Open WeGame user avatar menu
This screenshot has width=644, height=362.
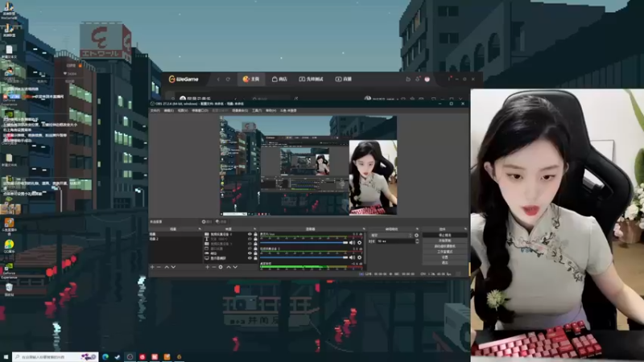point(427,79)
